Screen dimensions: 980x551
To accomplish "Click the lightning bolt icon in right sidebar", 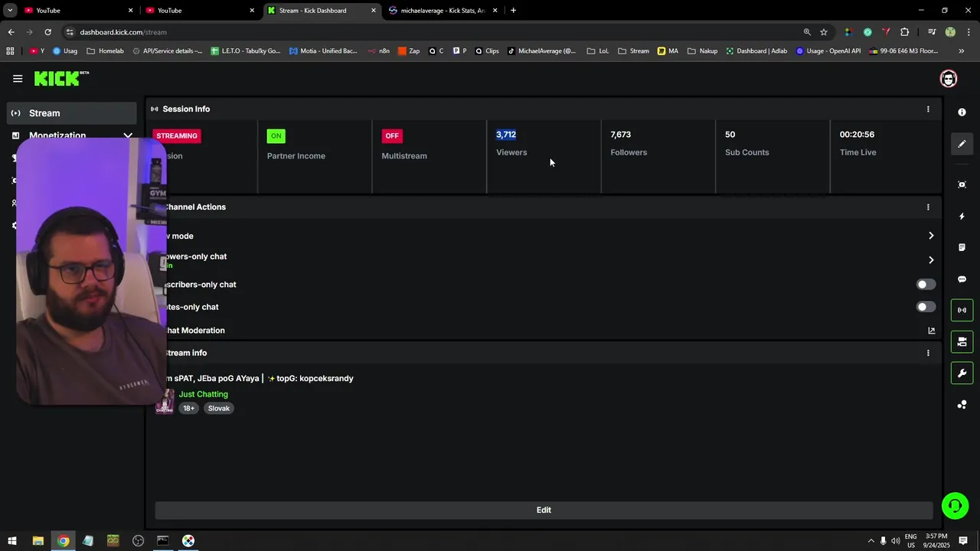I will tap(962, 217).
